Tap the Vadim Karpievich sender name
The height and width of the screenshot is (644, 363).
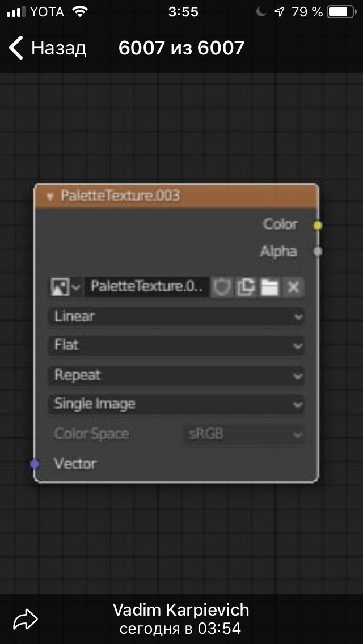click(181, 610)
